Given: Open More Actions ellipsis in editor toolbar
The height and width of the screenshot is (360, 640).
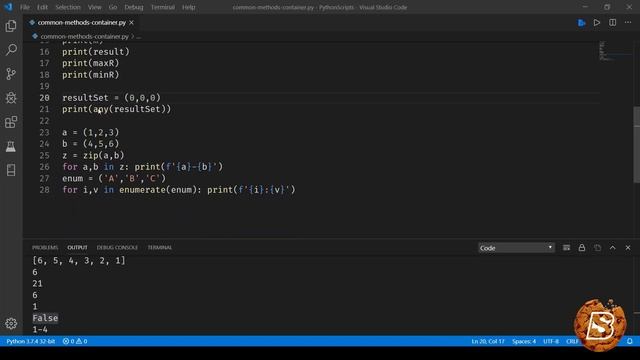Looking at the screenshot, I should pyautogui.click(x=628, y=22).
